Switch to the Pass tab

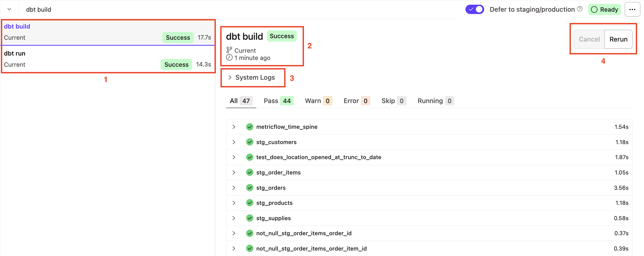coord(278,101)
